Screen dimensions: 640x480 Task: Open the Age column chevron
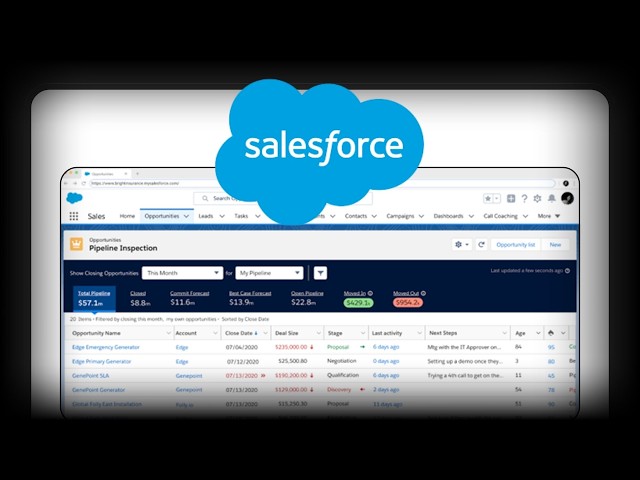[x=538, y=333]
